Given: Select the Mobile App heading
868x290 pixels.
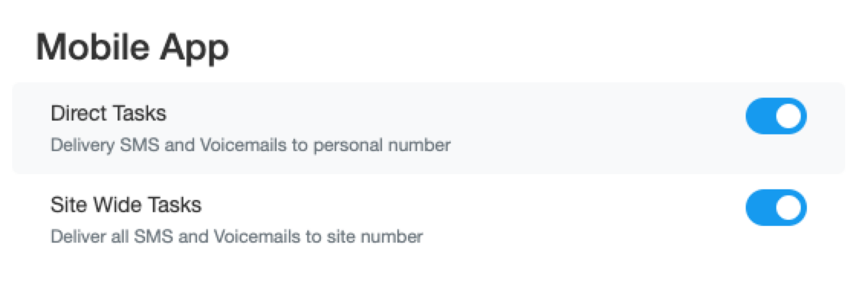Looking at the screenshot, I should tap(132, 48).
